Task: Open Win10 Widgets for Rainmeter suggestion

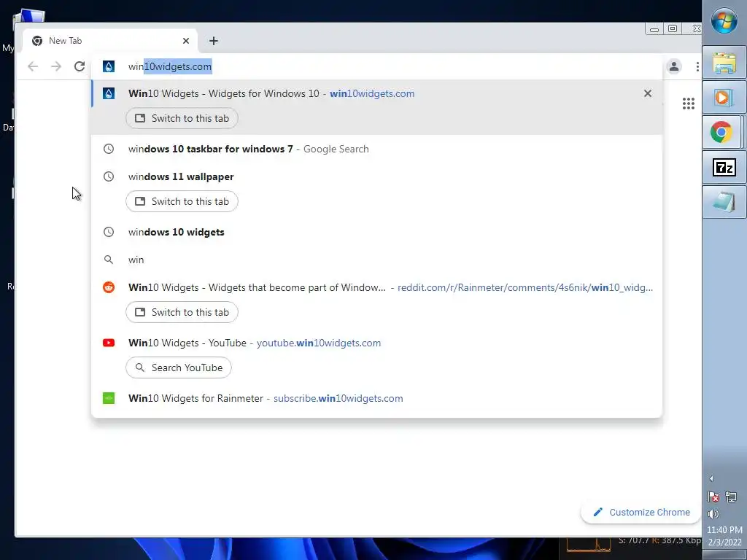Action: pyautogui.click(x=376, y=398)
